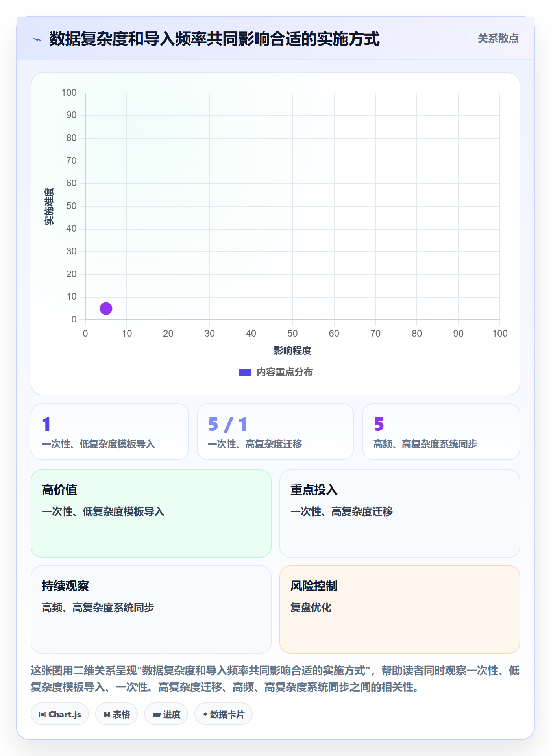Click the 复盘优化 text in 风险控制 card
Screen dimensions: 551x756
point(311,608)
